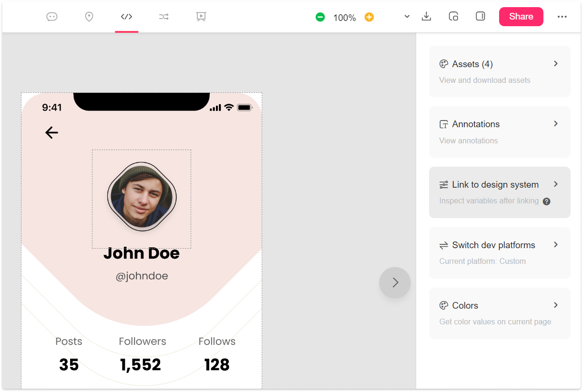Select the 35 posts count

pos(69,365)
